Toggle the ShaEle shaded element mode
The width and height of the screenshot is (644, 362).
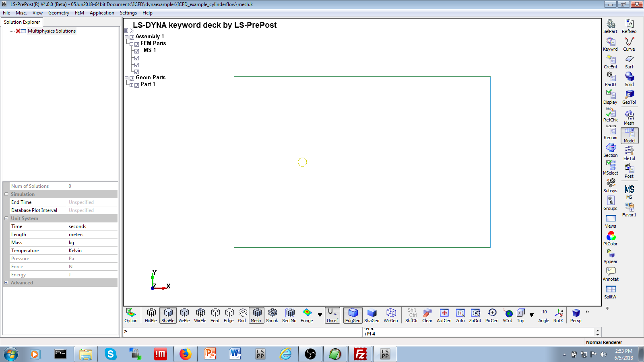tap(168, 315)
